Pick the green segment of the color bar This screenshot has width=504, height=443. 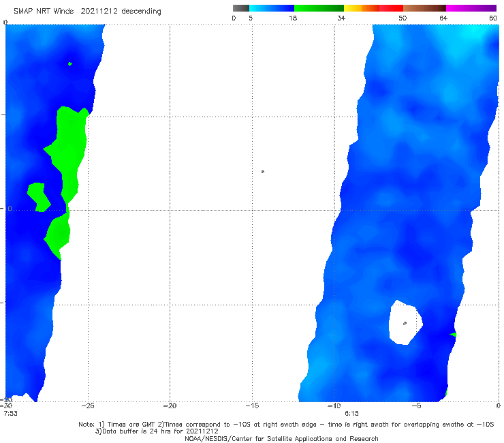coord(319,8)
